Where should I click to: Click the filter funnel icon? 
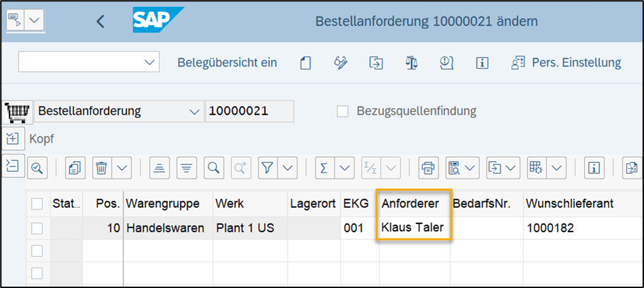(267, 167)
